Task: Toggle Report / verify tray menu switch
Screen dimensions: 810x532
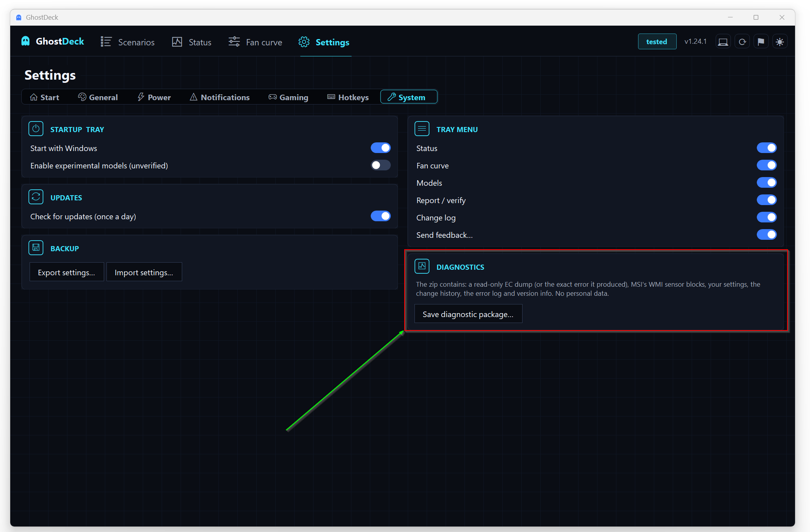Action: 767,200
